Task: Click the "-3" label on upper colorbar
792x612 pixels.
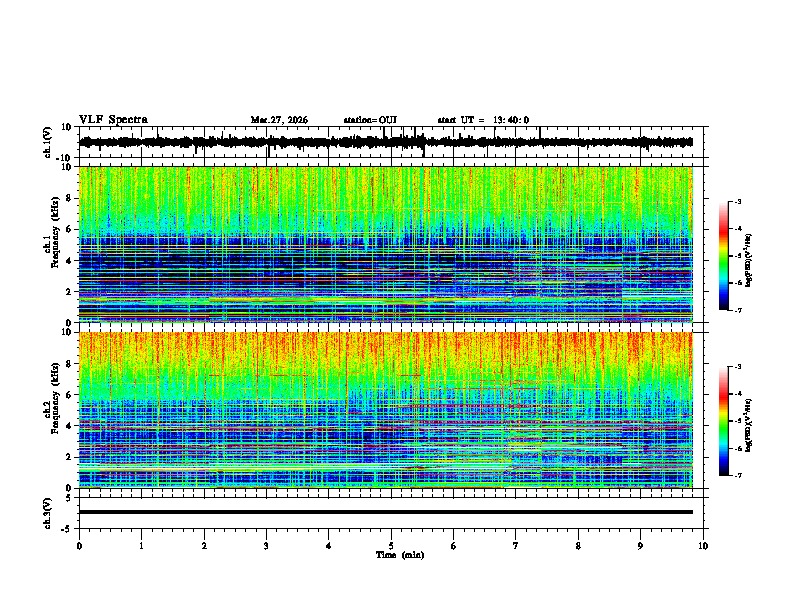Action: click(738, 201)
